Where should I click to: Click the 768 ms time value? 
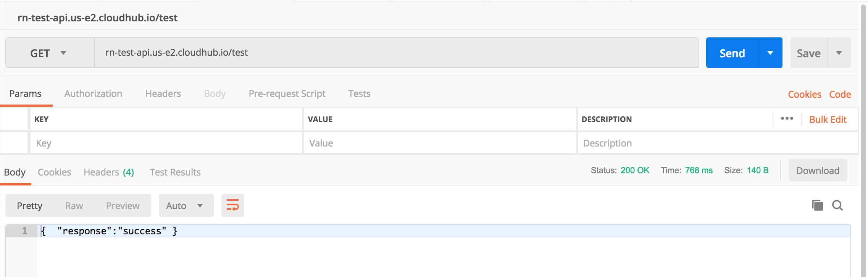pos(699,170)
